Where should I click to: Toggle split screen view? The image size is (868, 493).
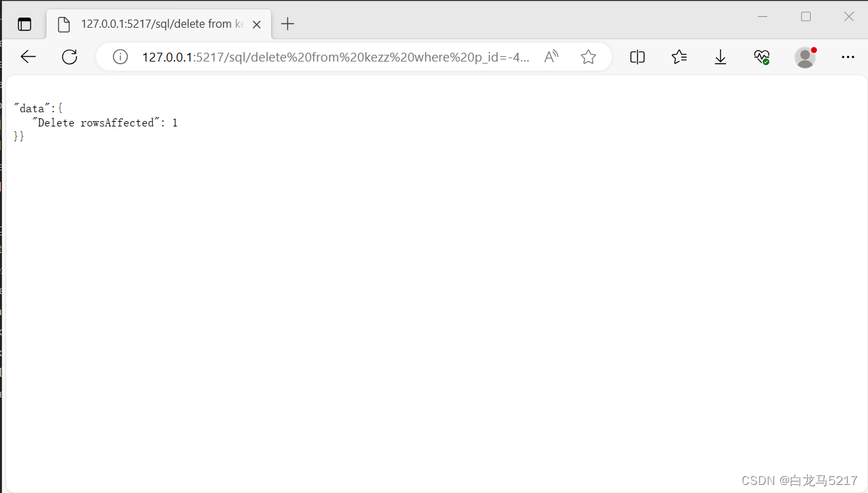[x=637, y=57]
